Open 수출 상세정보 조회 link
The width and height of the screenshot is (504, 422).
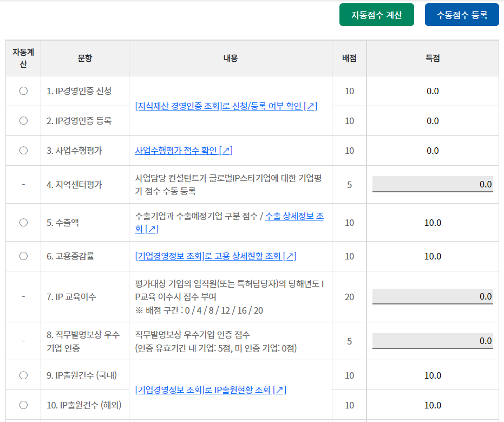[x=294, y=217]
